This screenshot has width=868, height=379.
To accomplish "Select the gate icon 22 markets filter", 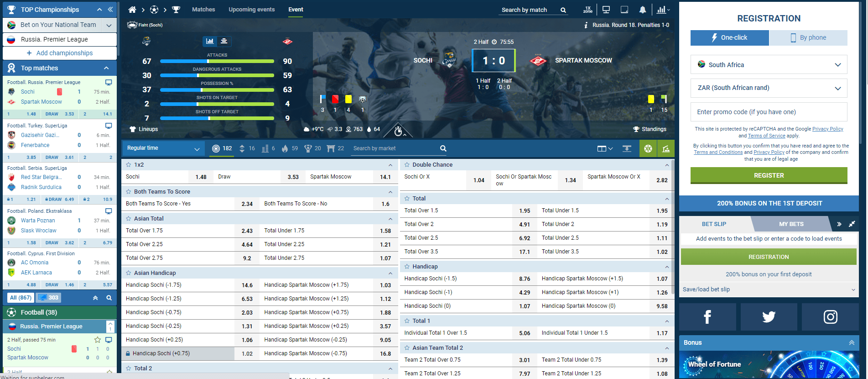I will click(336, 148).
